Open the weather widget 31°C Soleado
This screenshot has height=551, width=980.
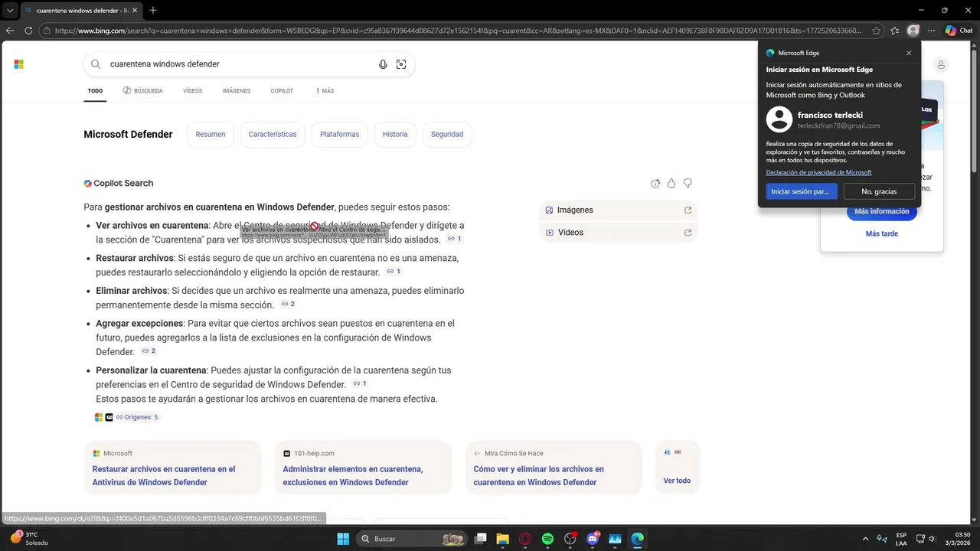[x=29, y=539]
